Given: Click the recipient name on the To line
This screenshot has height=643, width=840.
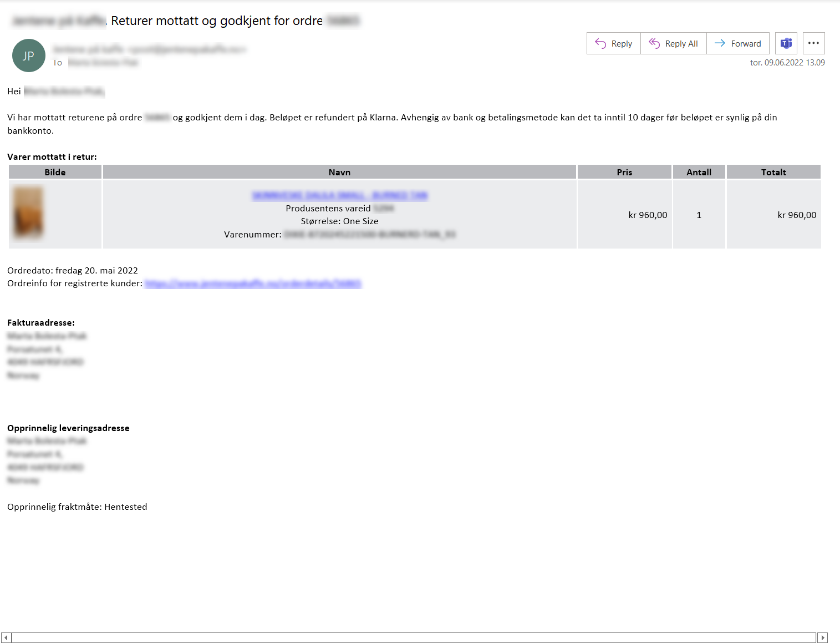Looking at the screenshot, I should 103,63.
